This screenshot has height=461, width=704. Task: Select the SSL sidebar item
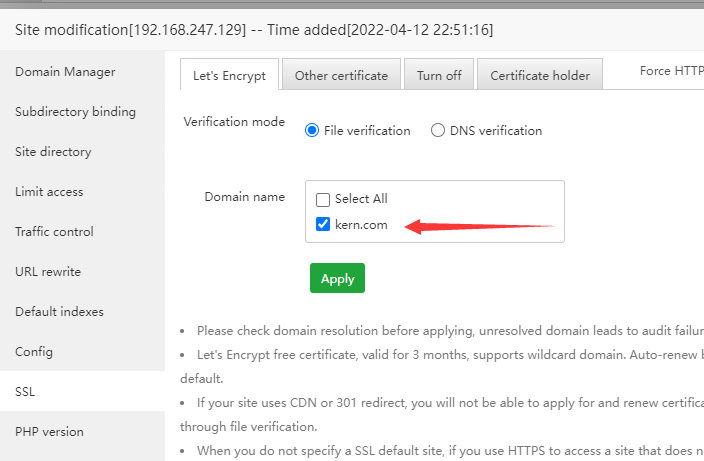[25, 392]
